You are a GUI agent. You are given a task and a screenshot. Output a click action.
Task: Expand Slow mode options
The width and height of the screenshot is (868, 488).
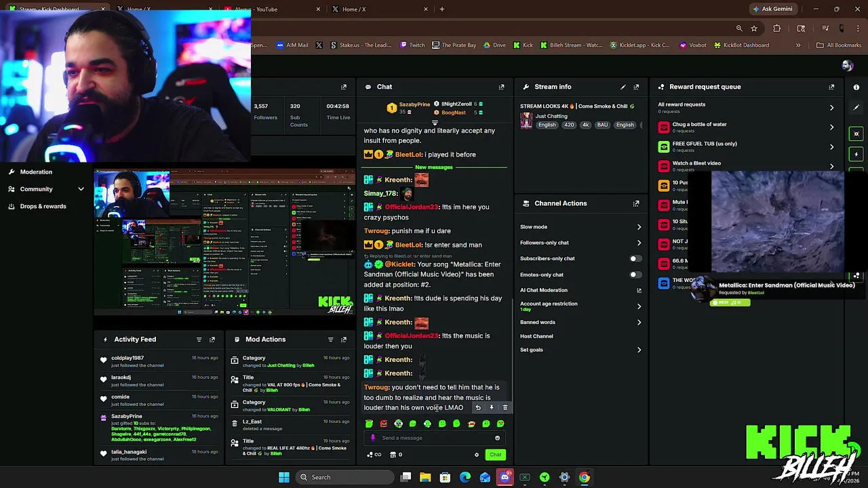639,227
